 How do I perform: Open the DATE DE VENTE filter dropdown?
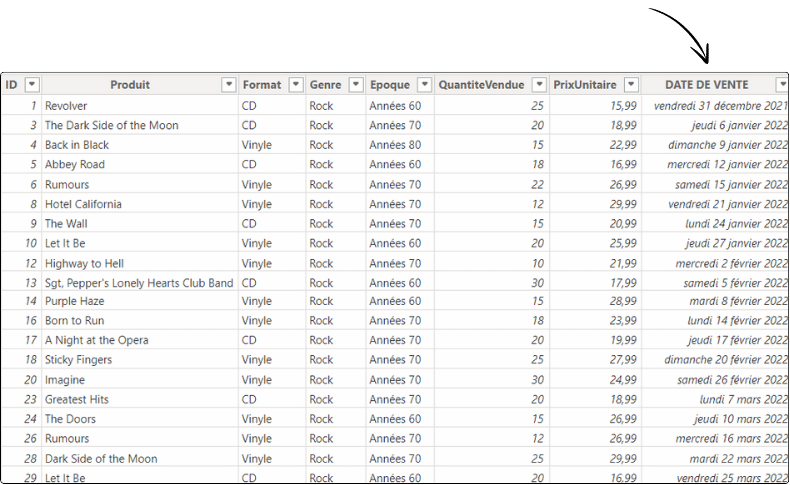point(782,85)
